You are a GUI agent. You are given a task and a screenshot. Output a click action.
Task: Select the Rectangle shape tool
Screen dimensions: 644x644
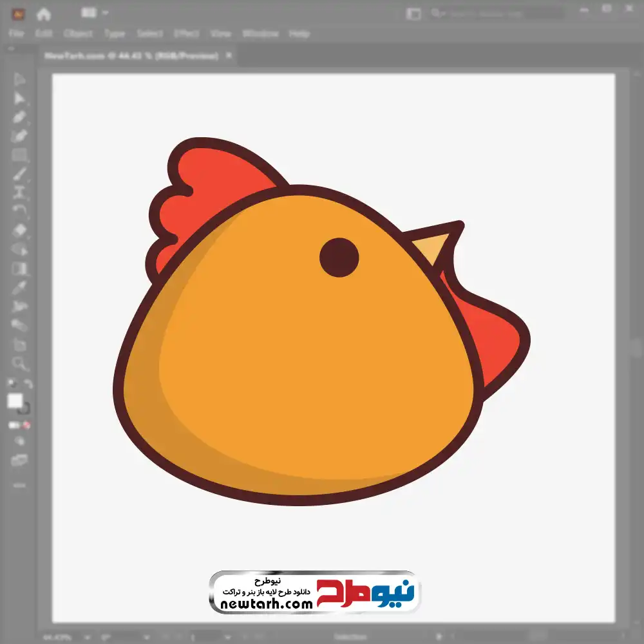click(x=20, y=155)
